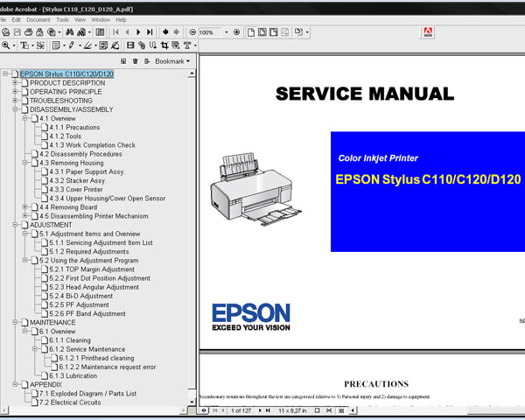Expand OPERATING PRINCIPLE bookmark
This screenshot has width=525, height=420.
(15, 91)
